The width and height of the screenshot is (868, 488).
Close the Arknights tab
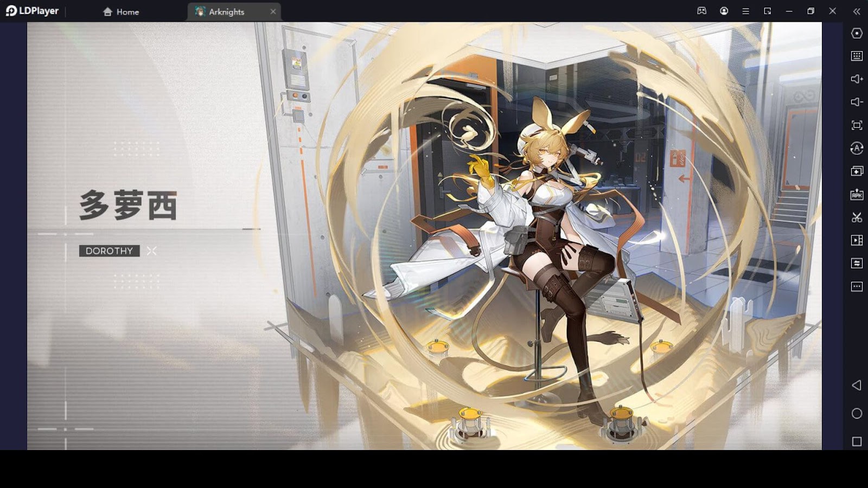(273, 11)
